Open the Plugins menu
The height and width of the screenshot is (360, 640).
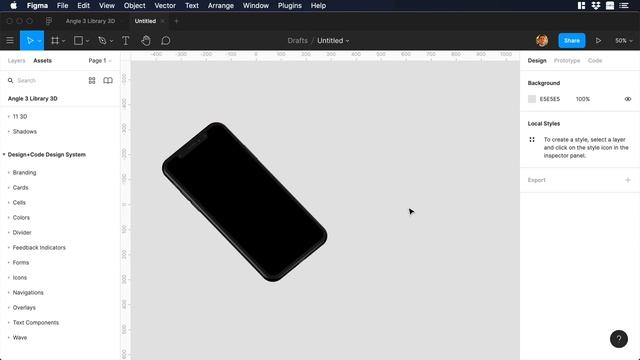pyautogui.click(x=289, y=5)
